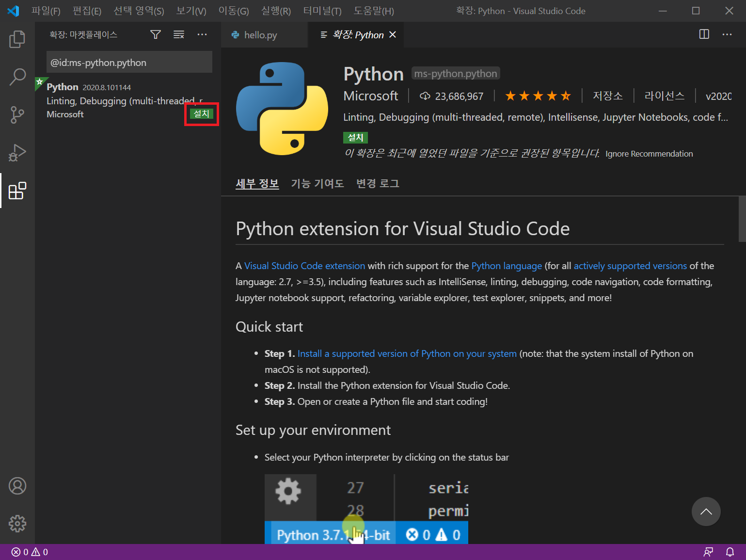
Task: Clear extensions search results icon
Action: tap(179, 34)
